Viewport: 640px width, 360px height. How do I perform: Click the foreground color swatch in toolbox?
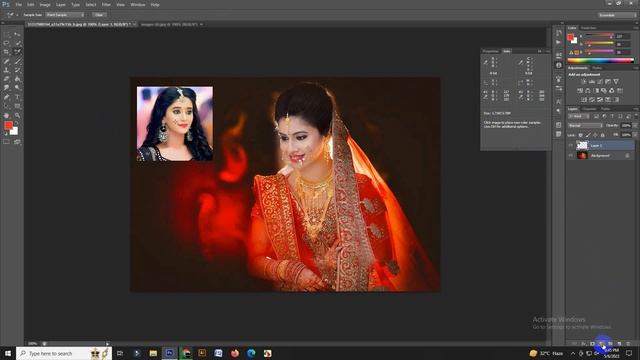click(x=9, y=126)
